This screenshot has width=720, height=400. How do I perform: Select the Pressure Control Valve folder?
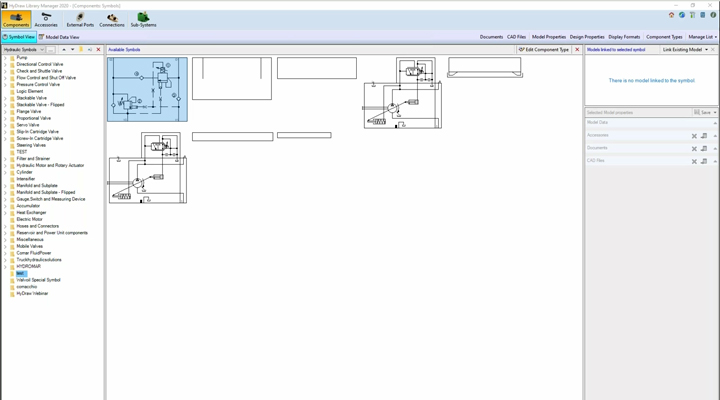click(x=38, y=85)
